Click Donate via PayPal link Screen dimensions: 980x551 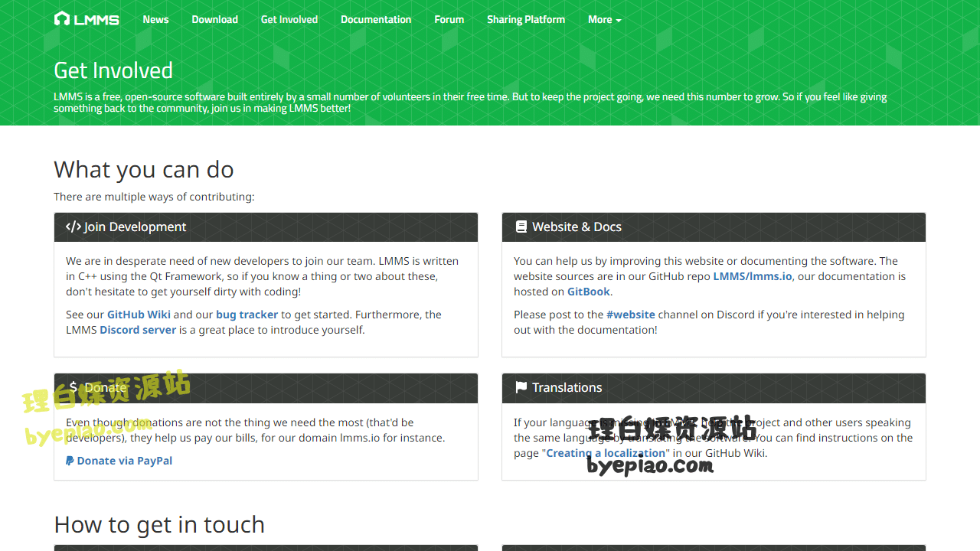click(119, 461)
